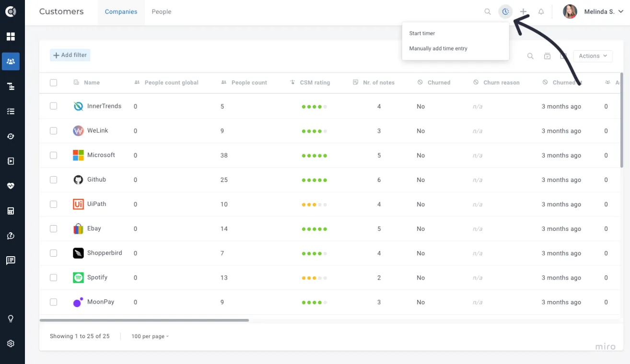Open notifications bell

tap(541, 11)
